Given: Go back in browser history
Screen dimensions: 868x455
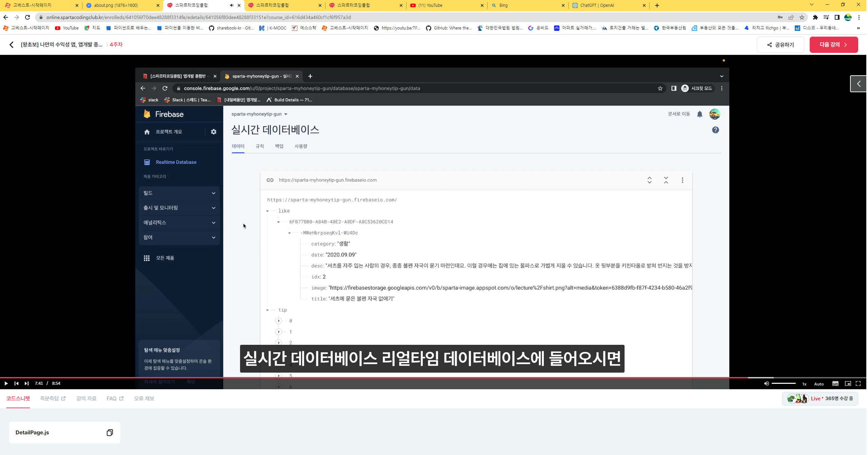Looking at the screenshot, I should click(6, 17).
